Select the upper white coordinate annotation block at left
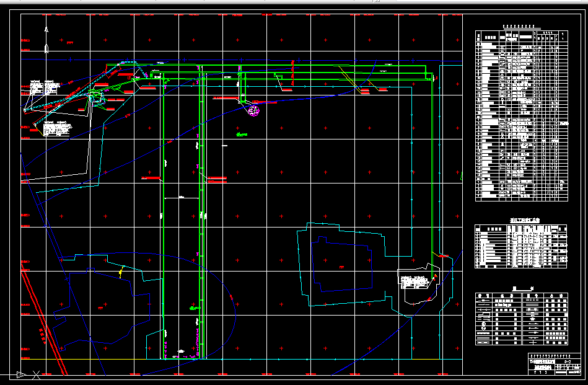 pos(45,87)
